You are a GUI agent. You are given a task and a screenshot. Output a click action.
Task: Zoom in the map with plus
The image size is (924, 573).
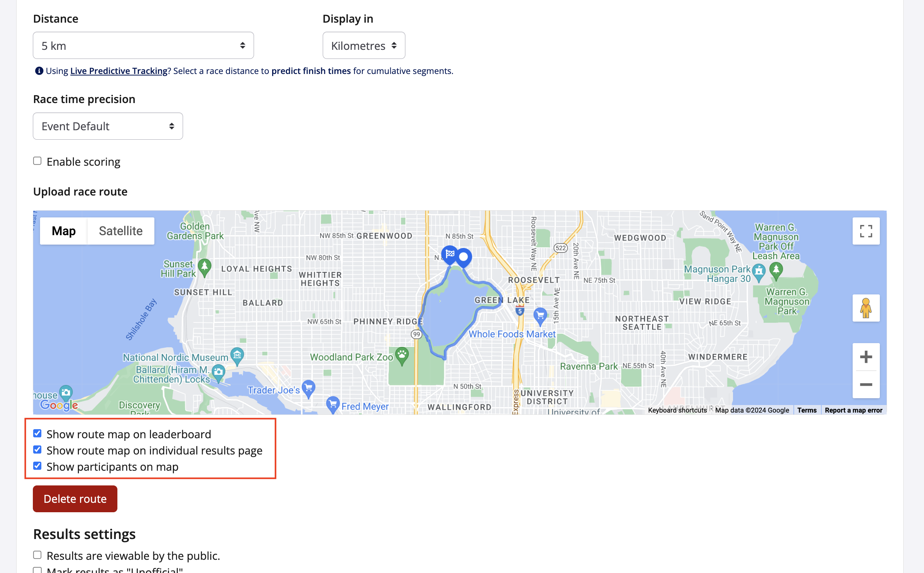pyautogui.click(x=865, y=357)
